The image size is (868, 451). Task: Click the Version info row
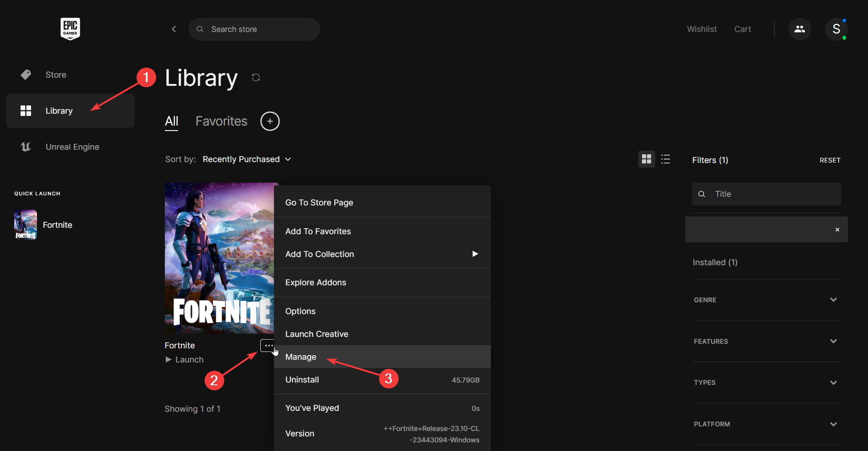(x=382, y=434)
